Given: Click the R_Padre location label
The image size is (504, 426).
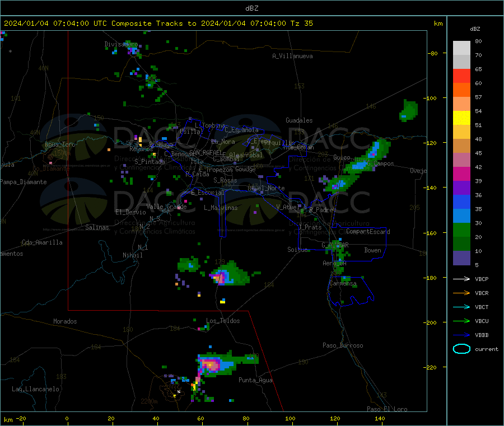Looking at the screenshot, I should pyautogui.click(x=321, y=210).
